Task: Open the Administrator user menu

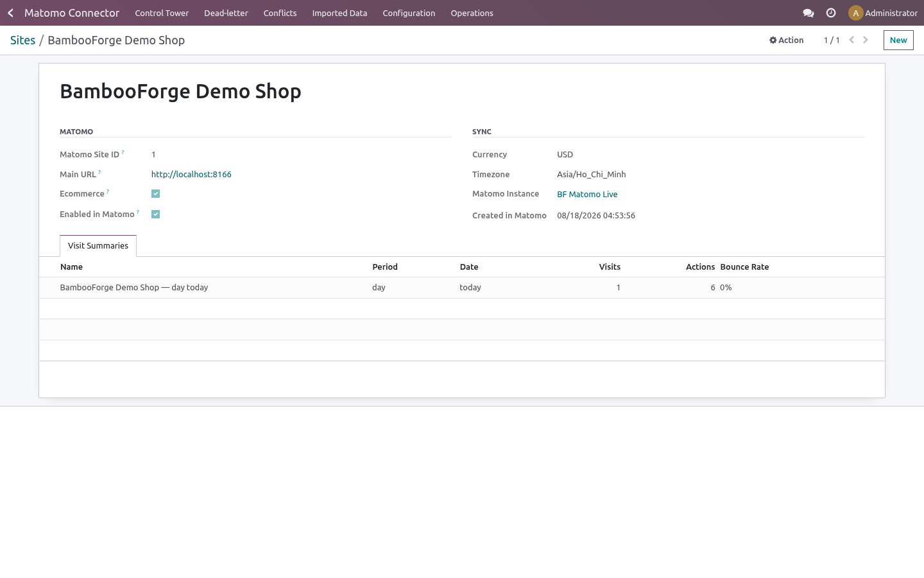Action: [883, 13]
